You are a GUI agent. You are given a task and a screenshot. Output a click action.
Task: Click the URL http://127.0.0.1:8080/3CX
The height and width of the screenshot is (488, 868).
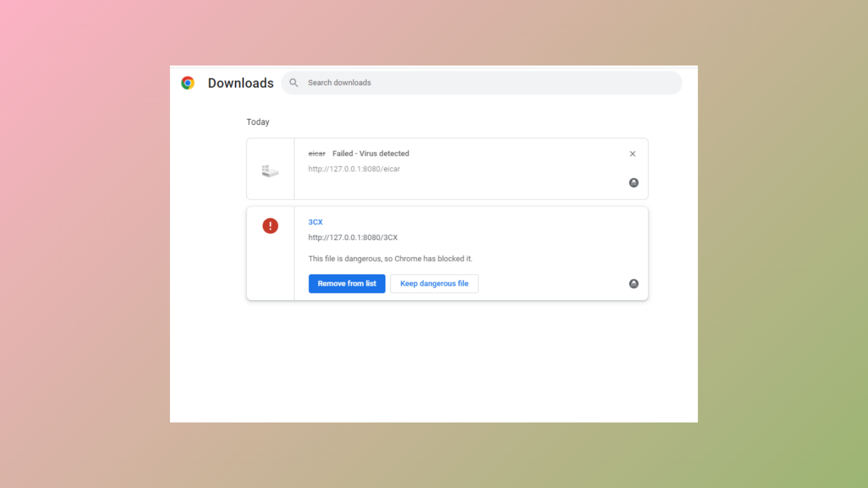[x=353, y=237]
